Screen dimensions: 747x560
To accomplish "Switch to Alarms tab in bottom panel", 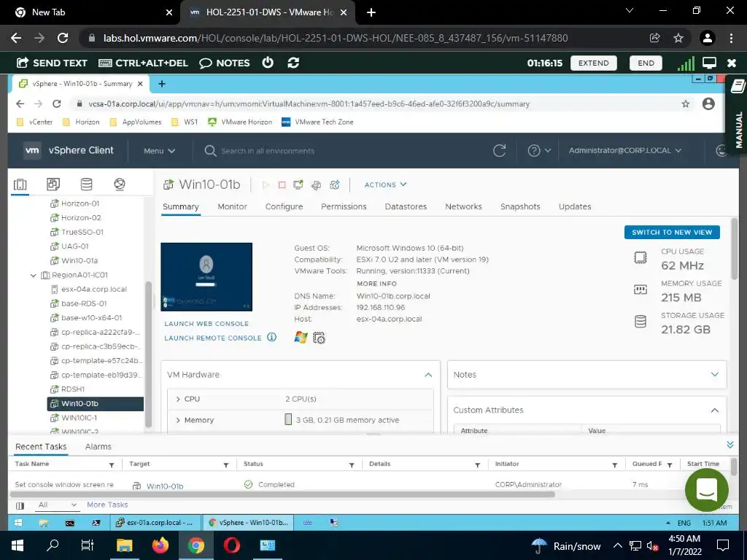I will coord(98,447).
